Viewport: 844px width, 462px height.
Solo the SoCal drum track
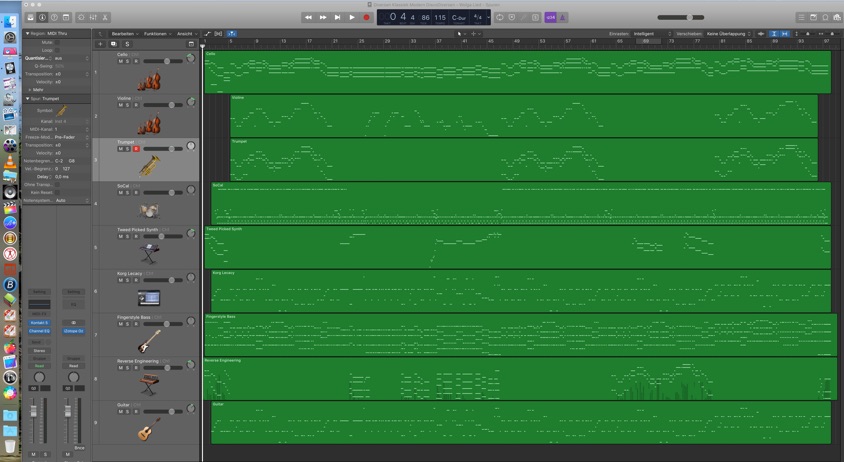coord(128,193)
